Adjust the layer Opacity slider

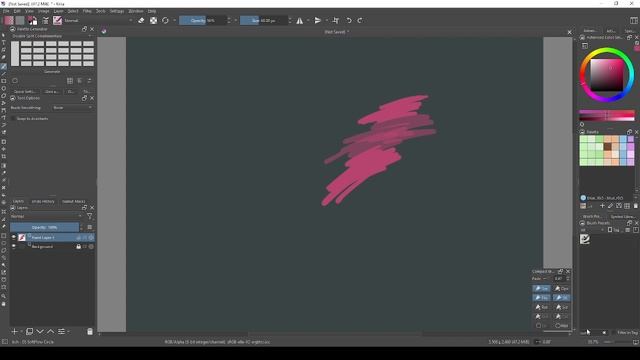[x=44, y=227]
